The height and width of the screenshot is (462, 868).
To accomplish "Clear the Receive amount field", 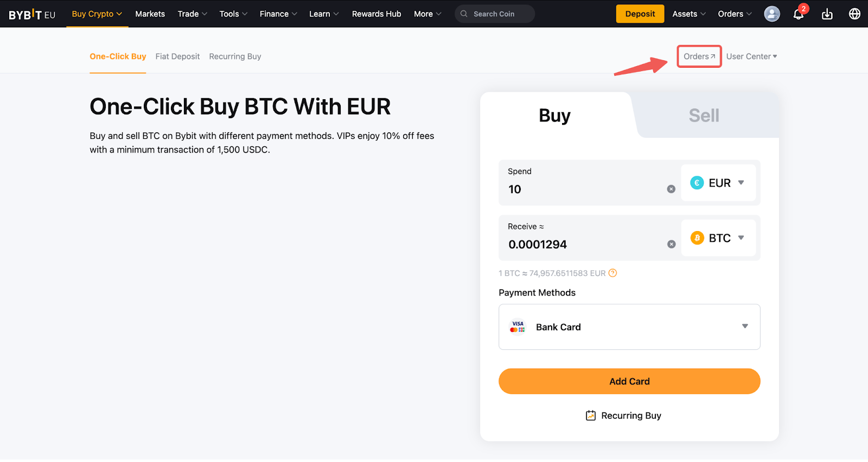I will point(671,245).
